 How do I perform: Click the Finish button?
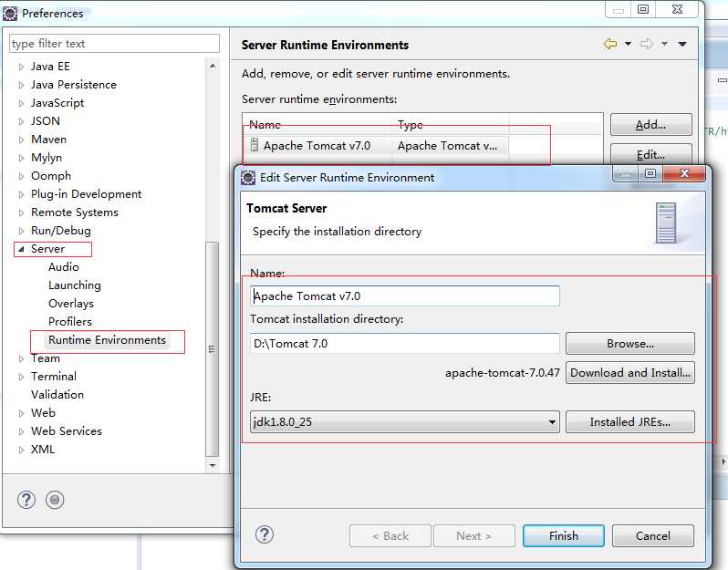pyautogui.click(x=563, y=535)
